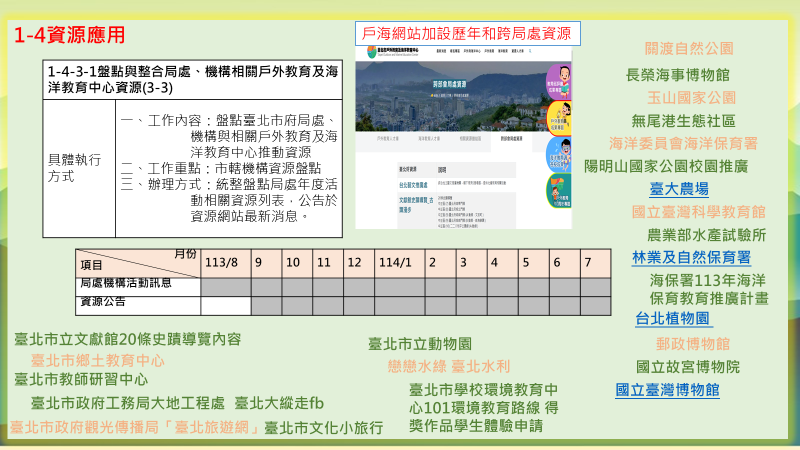Click the 海保署113年海洋 text
This screenshot has height=450, width=800.
[x=708, y=281]
